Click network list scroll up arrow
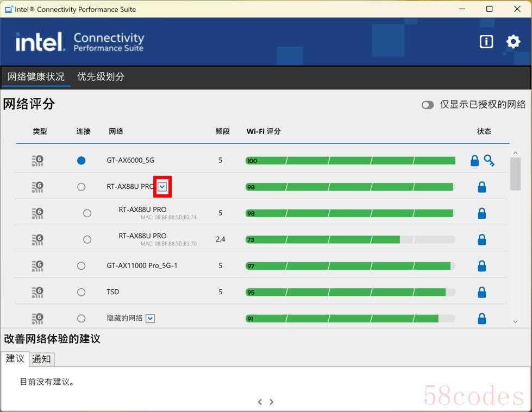This screenshot has width=532, height=412. [x=515, y=153]
